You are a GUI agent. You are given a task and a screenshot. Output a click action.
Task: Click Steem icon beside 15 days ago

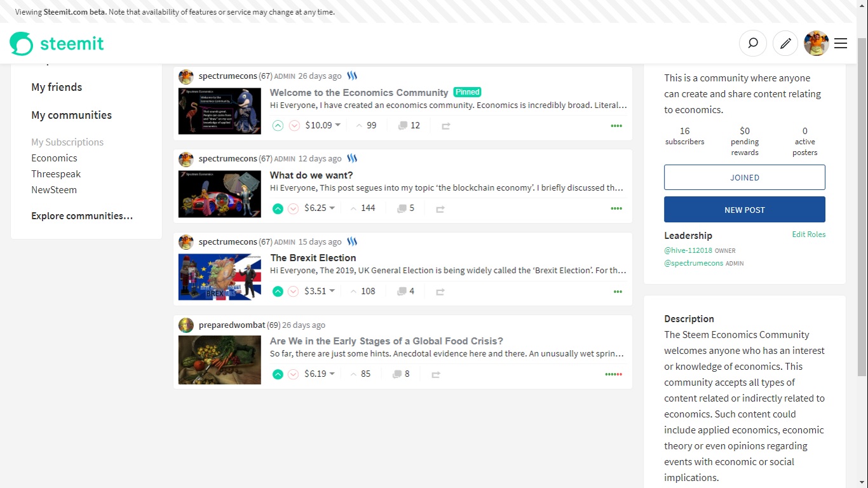coord(352,241)
